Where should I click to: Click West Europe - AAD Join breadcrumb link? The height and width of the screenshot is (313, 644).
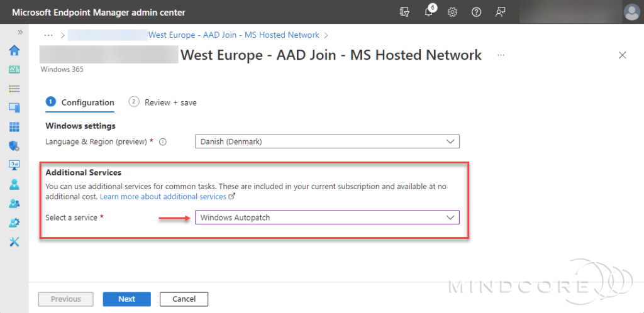tap(234, 35)
